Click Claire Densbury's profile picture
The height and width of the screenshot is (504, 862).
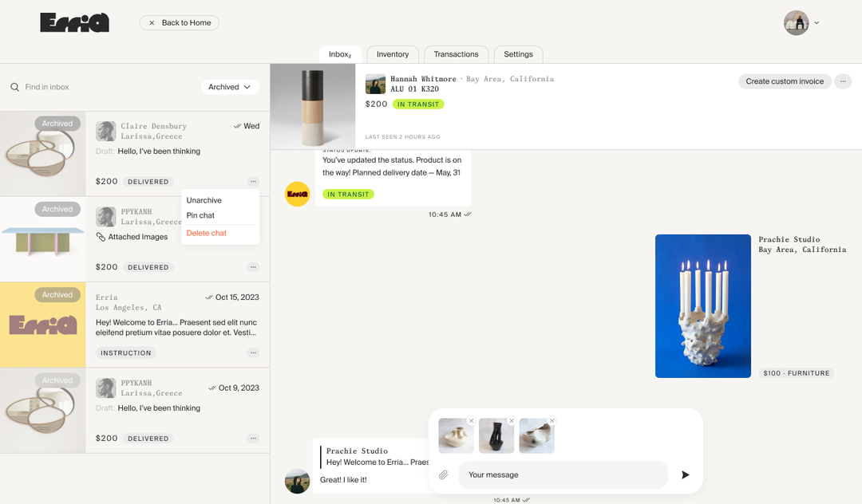coord(105,132)
